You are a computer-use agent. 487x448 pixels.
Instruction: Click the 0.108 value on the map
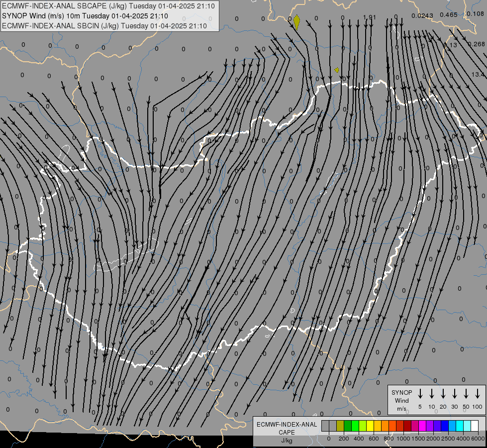click(475, 13)
